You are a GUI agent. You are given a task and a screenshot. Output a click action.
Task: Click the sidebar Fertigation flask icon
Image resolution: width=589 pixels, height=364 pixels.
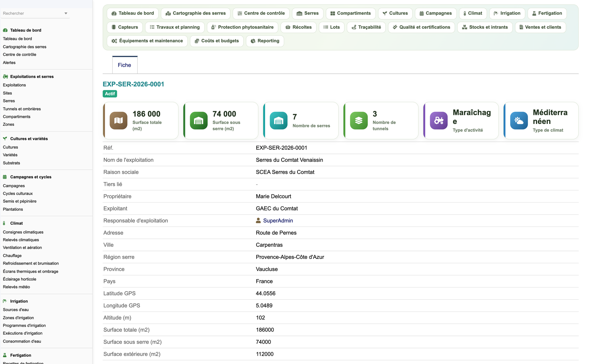click(x=5, y=355)
